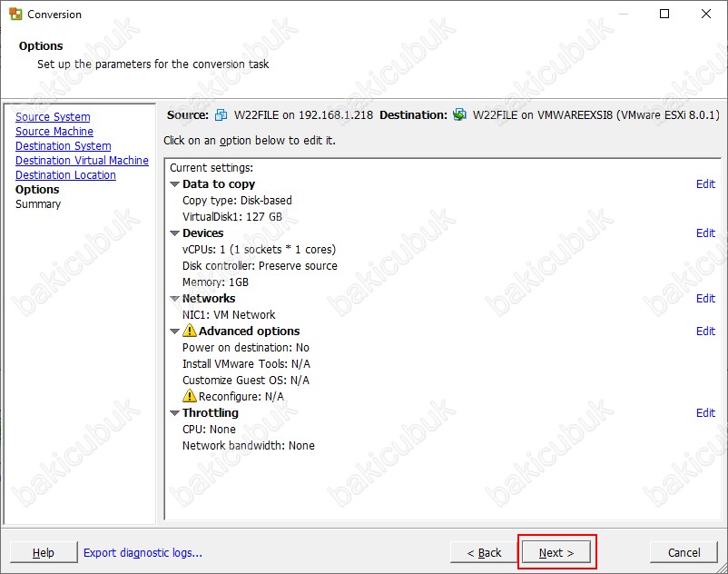This screenshot has height=574, width=728.
Task: Jump to the Destination Location step
Action: [x=65, y=175]
